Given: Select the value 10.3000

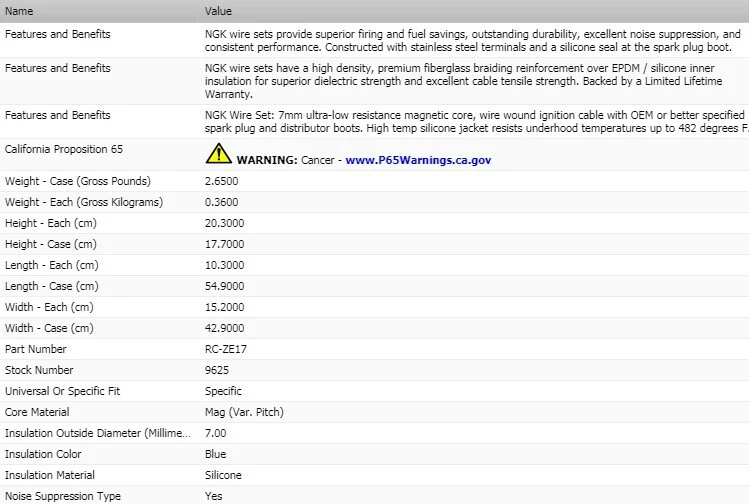Looking at the screenshot, I should tap(225, 265).
